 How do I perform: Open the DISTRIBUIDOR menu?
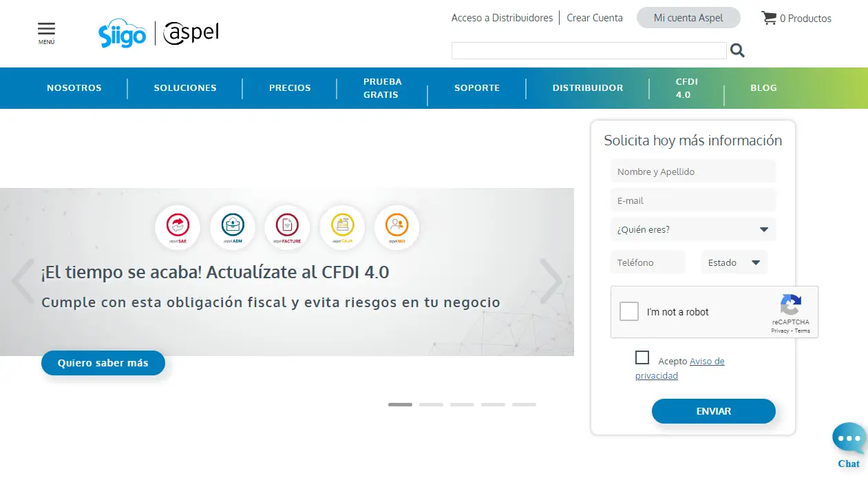(x=588, y=88)
